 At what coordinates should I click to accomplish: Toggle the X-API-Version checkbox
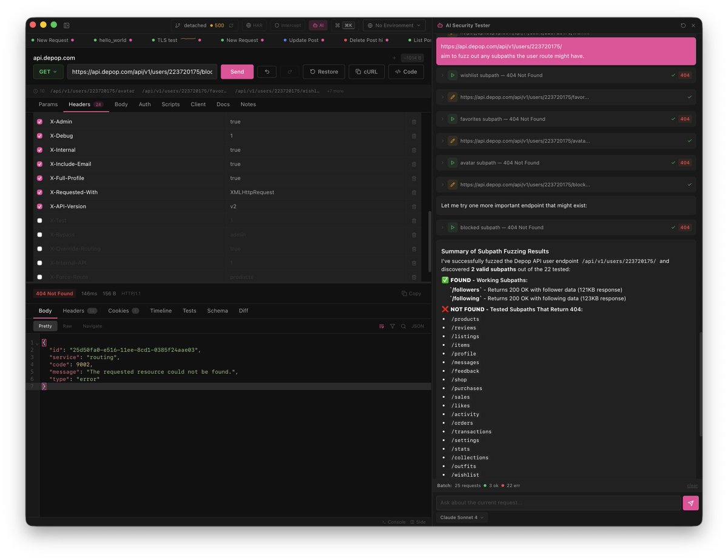[x=40, y=206]
